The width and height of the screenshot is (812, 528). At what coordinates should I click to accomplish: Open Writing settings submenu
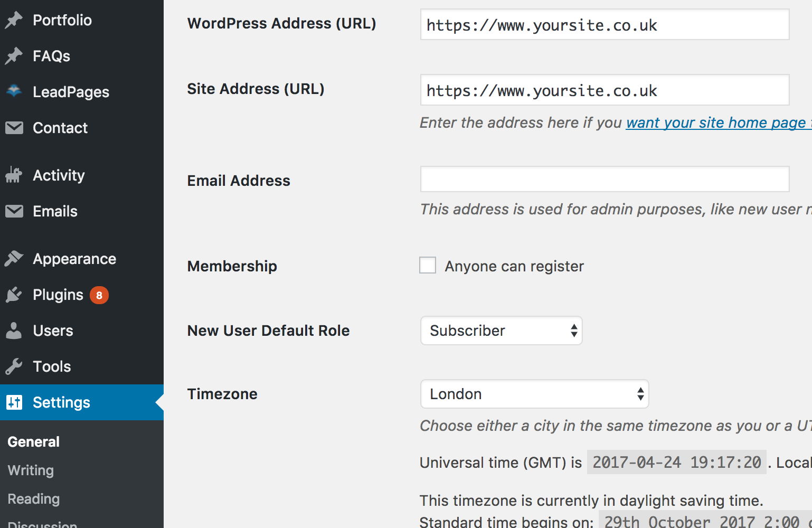[x=31, y=470]
